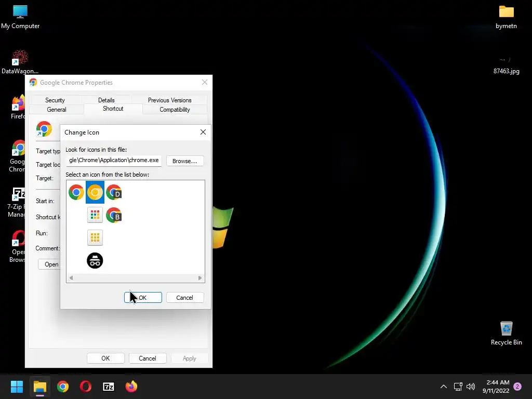Close the Google Chrome Properties window
This screenshot has width=532, height=399.
[x=205, y=82]
